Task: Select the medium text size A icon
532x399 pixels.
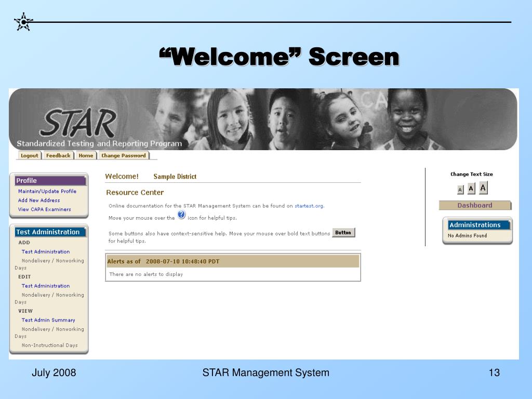Action: click(x=471, y=188)
